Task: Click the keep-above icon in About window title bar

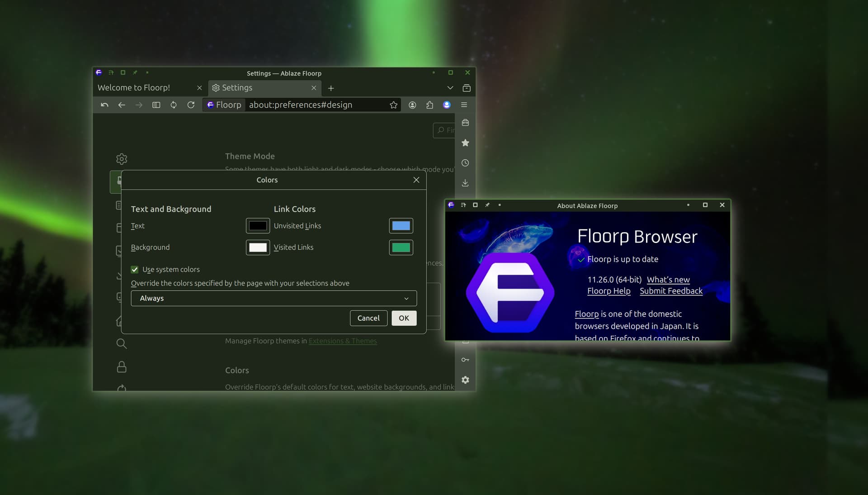Action: pos(463,205)
